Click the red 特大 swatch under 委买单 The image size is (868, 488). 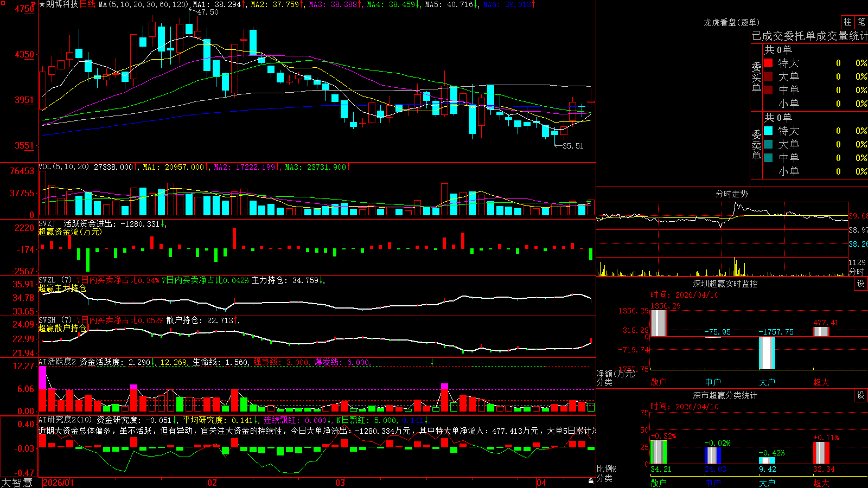click(x=768, y=63)
